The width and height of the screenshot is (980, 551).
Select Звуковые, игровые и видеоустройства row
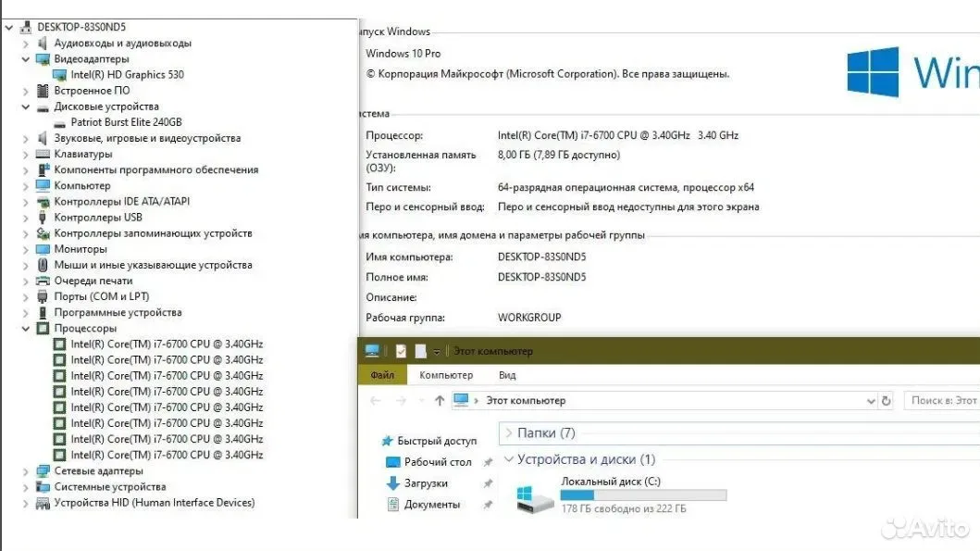click(x=147, y=138)
